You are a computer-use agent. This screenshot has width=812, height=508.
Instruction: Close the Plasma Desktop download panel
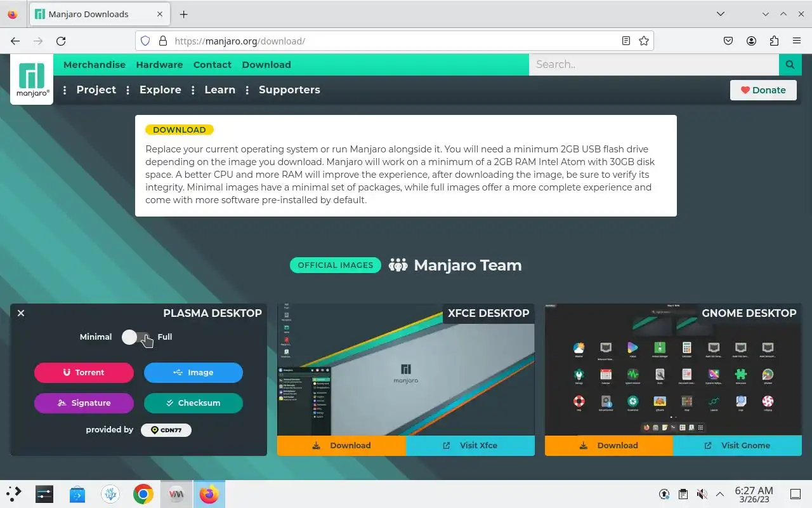21,313
